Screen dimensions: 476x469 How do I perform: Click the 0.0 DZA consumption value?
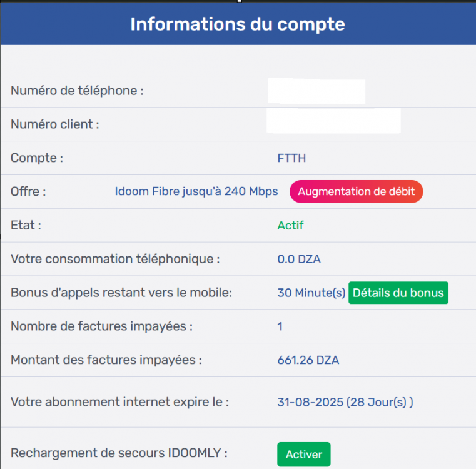coord(299,259)
